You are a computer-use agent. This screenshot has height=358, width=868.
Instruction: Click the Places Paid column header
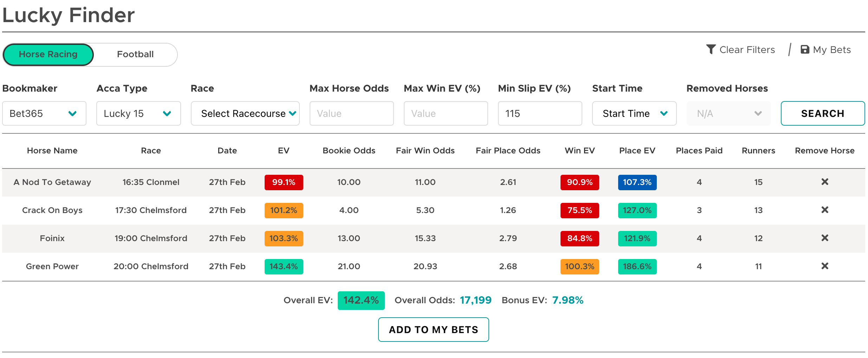tap(699, 151)
